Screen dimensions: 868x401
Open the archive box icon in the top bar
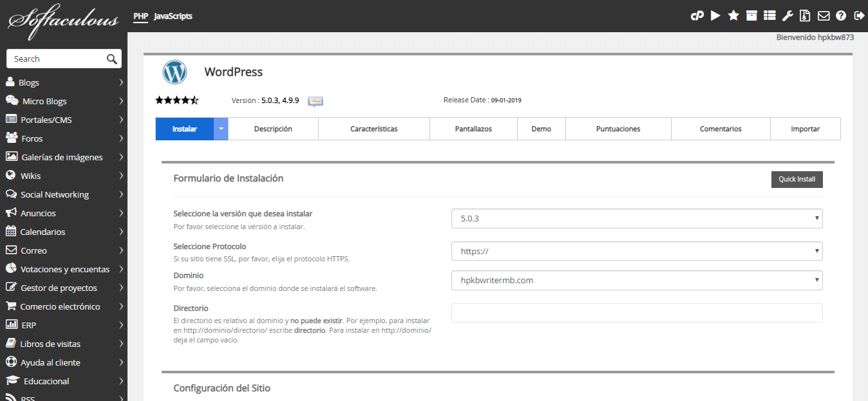(x=751, y=15)
